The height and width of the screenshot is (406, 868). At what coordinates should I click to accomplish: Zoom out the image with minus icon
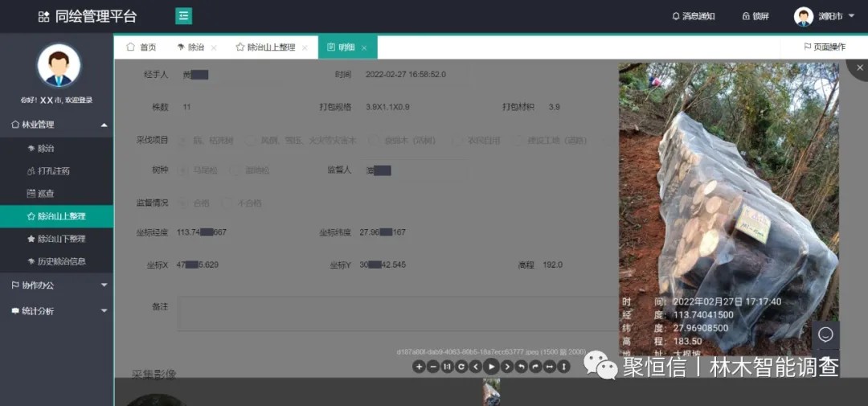coord(433,367)
